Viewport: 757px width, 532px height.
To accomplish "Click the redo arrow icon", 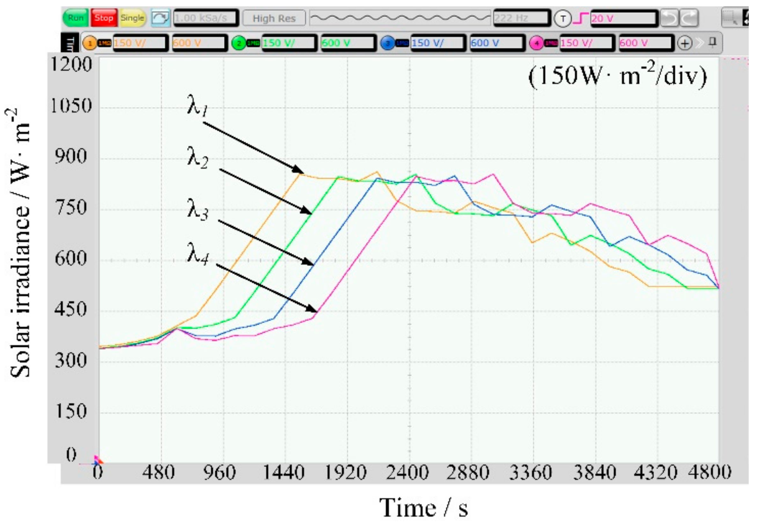I will pyautogui.click(x=689, y=18).
